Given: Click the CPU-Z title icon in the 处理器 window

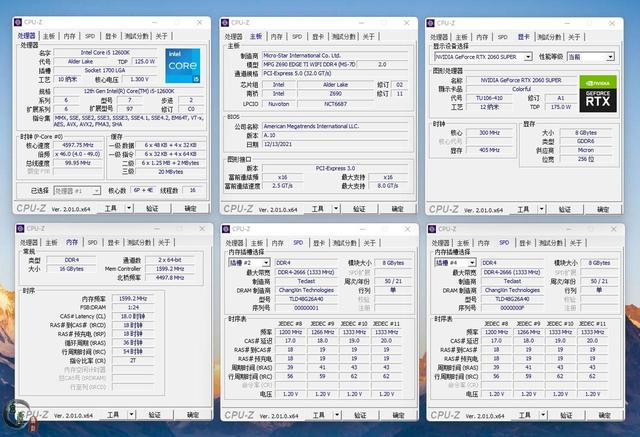Looking at the screenshot, I should point(18,22).
